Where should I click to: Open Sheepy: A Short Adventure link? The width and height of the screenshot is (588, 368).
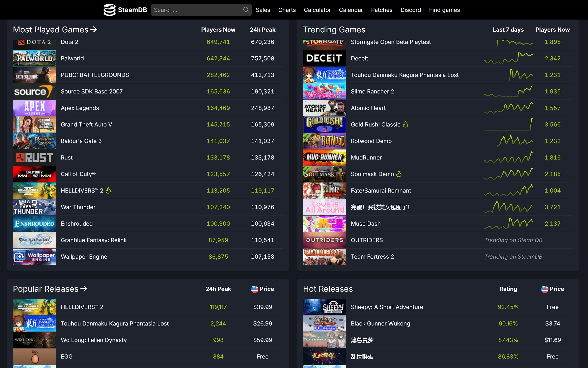[387, 307]
